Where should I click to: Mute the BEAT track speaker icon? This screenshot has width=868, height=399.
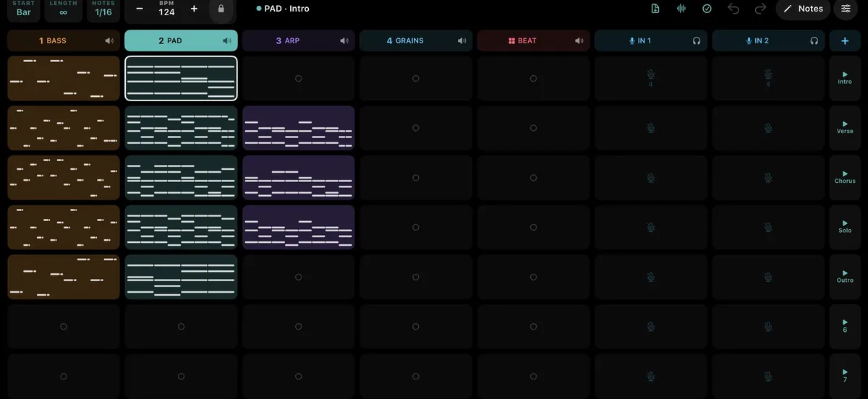579,40
